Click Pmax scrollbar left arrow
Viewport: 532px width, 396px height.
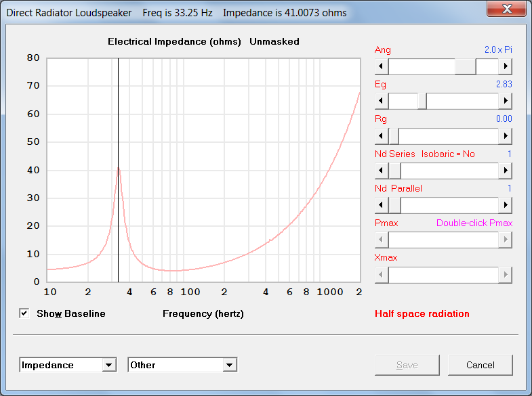(382, 240)
